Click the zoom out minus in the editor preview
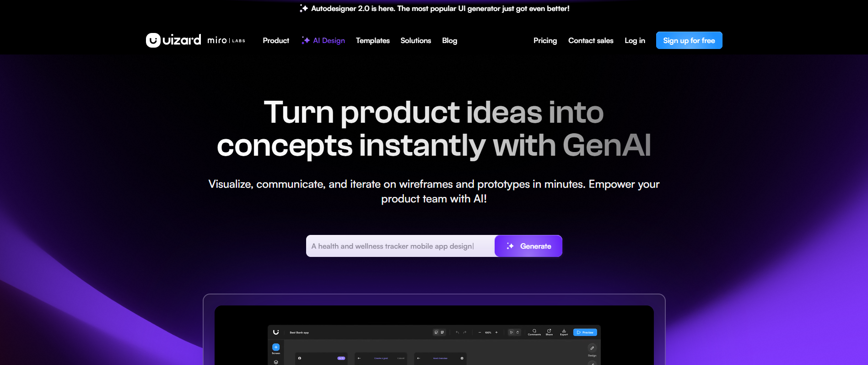The height and width of the screenshot is (365, 868). click(480, 332)
